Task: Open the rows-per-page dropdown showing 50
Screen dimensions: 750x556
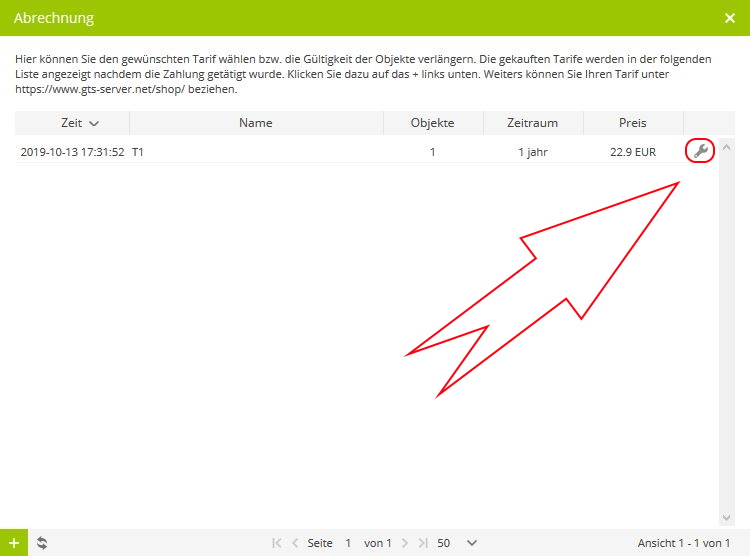Action: (457, 543)
